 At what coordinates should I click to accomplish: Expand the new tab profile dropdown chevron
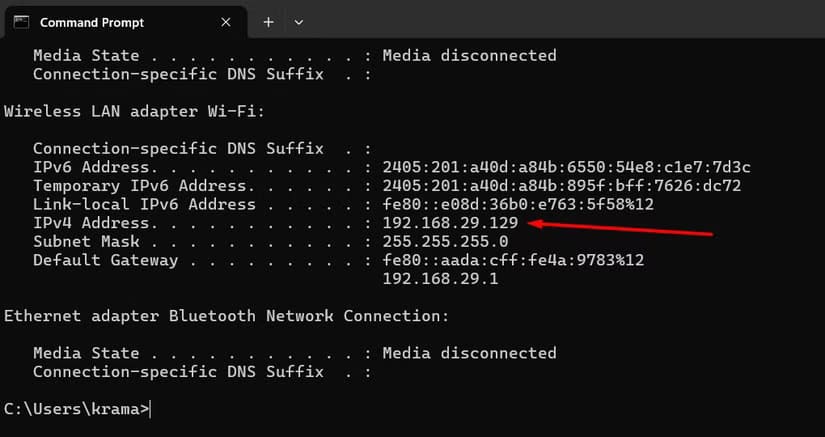298,22
